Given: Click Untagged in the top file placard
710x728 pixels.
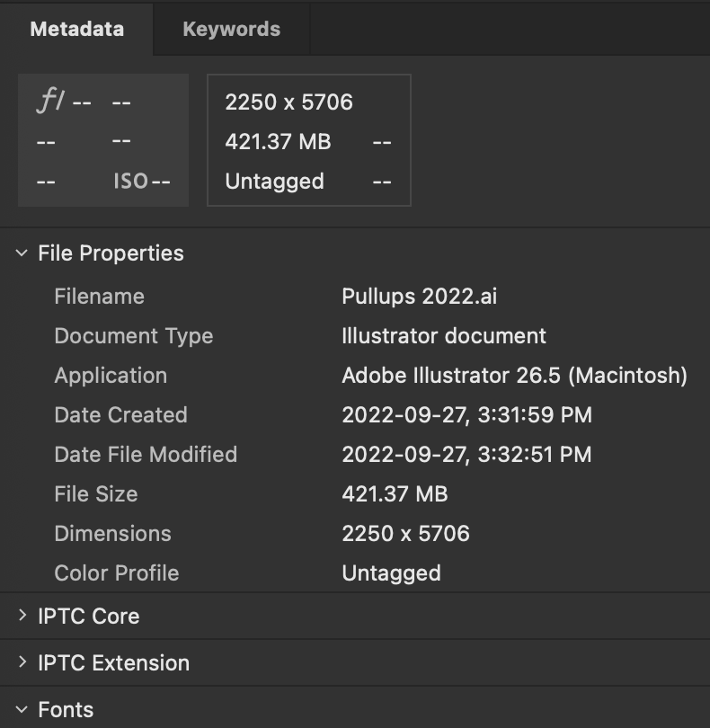Looking at the screenshot, I should tap(274, 181).
